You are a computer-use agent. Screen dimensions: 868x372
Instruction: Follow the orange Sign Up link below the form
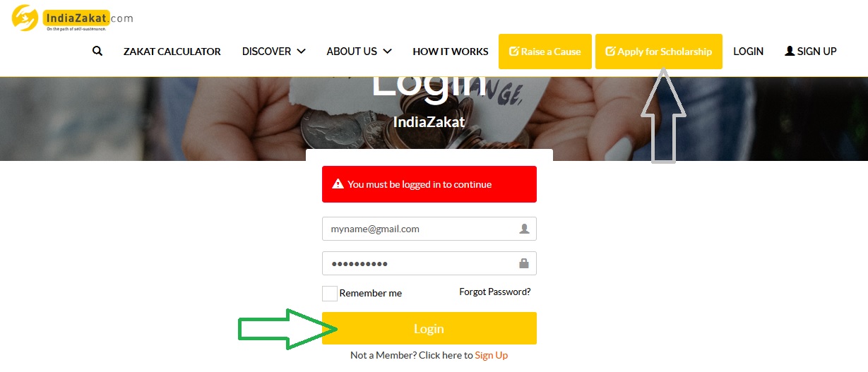pyautogui.click(x=492, y=355)
